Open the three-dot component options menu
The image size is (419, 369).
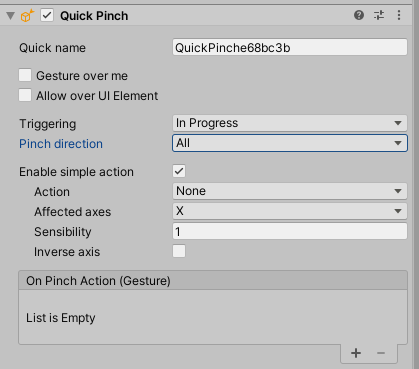coord(399,15)
